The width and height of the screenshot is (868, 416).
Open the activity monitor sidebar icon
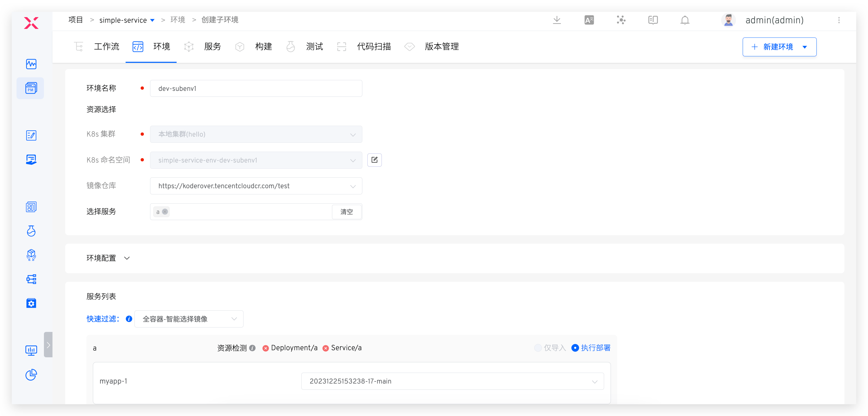point(31,64)
